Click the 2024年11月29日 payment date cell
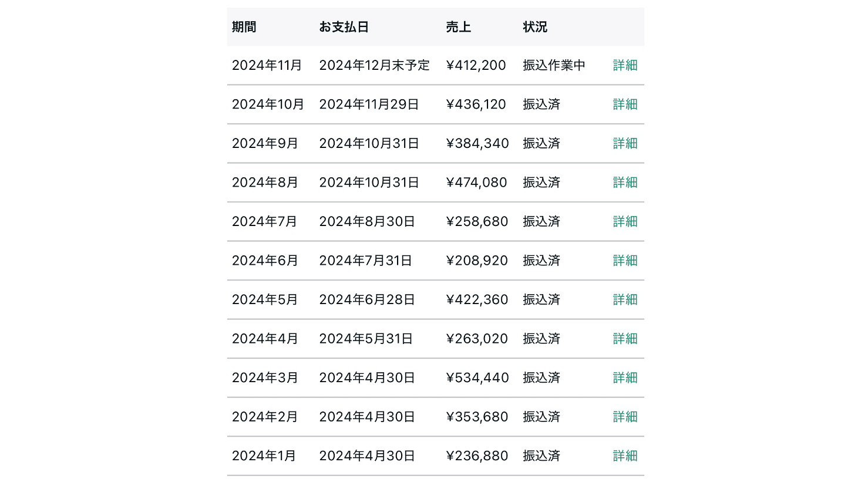This screenshot has width=868, height=479. point(369,104)
